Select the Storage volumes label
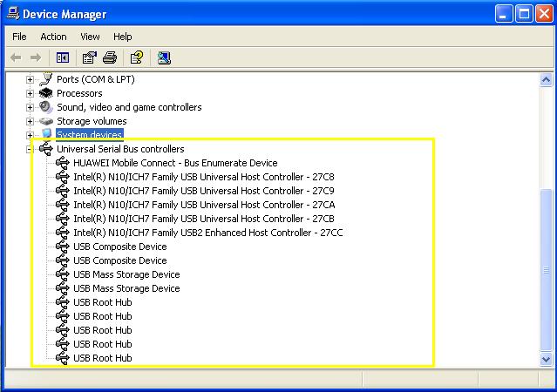Viewport: 557px width, 392px height. [92, 121]
